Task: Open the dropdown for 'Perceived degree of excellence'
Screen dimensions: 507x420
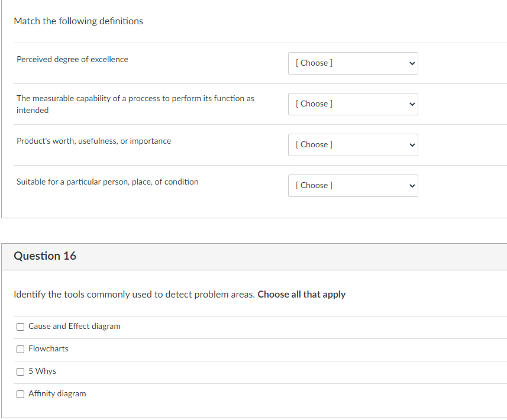Action: coord(353,63)
